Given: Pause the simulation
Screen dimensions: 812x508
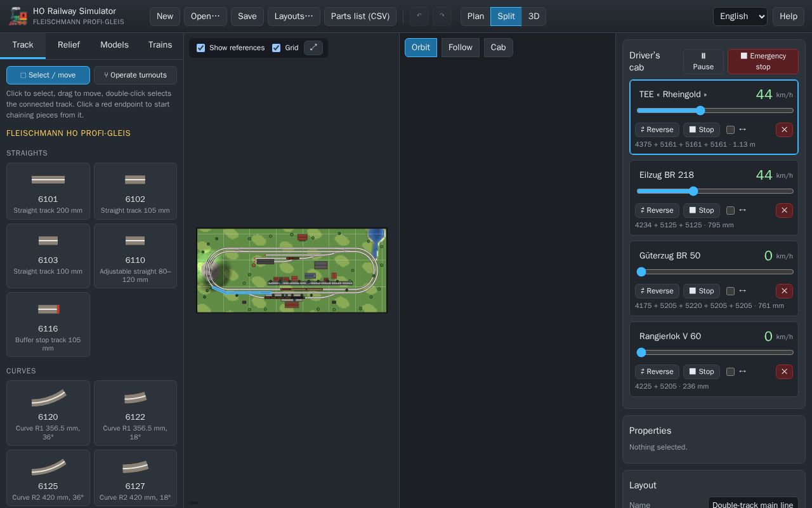Looking at the screenshot, I should (x=703, y=62).
